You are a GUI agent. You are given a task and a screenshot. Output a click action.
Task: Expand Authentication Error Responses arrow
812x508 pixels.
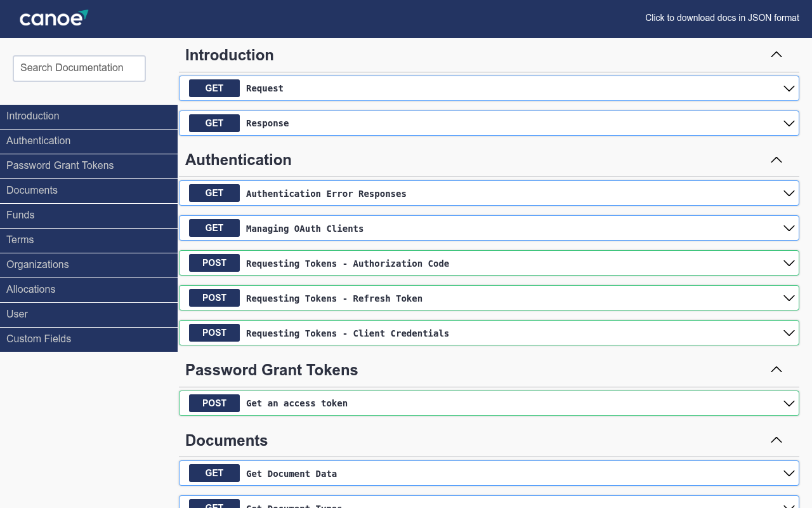point(789,193)
